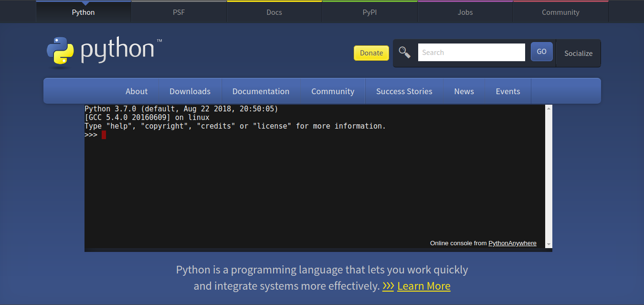Switch to the PSF top tab

(x=179, y=12)
